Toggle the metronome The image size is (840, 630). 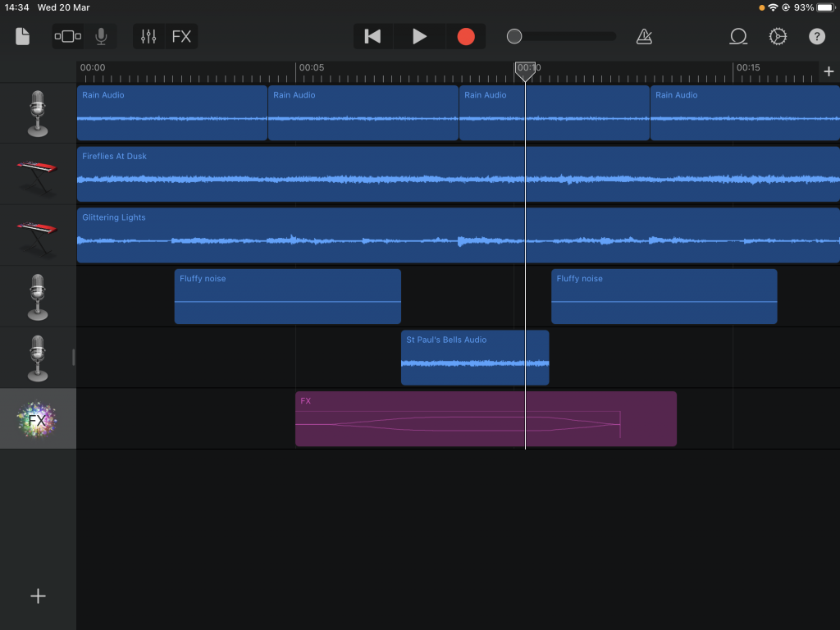click(x=644, y=36)
